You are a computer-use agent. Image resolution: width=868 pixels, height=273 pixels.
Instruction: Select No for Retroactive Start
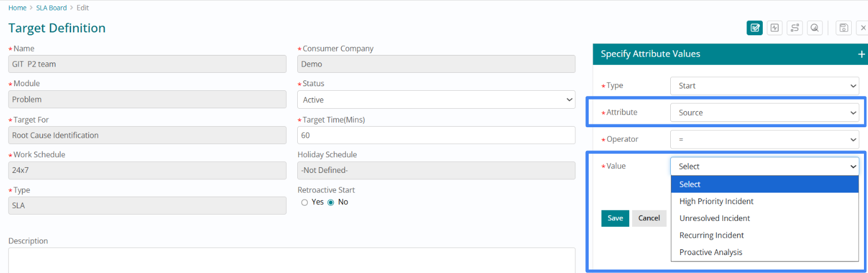pos(331,202)
